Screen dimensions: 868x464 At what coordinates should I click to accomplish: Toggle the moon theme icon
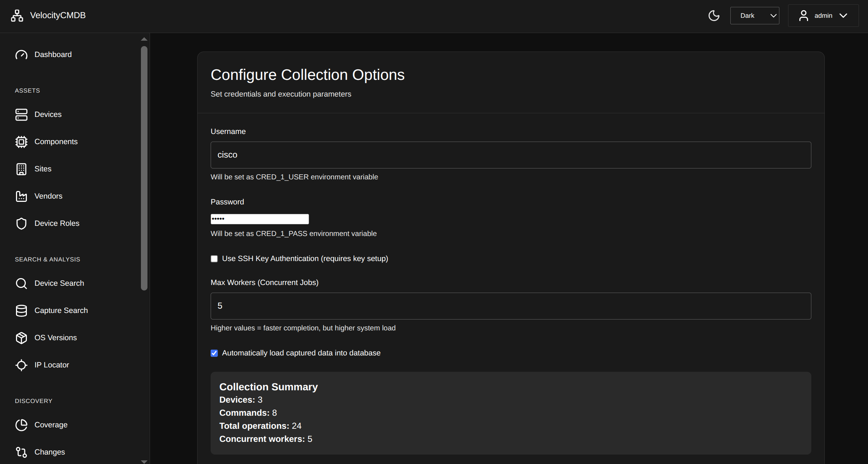pos(714,16)
